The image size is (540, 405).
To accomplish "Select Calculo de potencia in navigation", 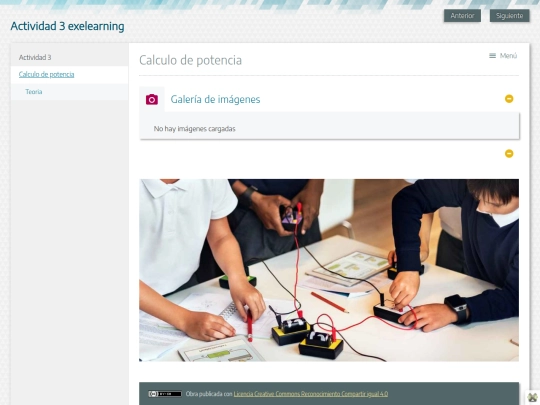I will (46, 74).
